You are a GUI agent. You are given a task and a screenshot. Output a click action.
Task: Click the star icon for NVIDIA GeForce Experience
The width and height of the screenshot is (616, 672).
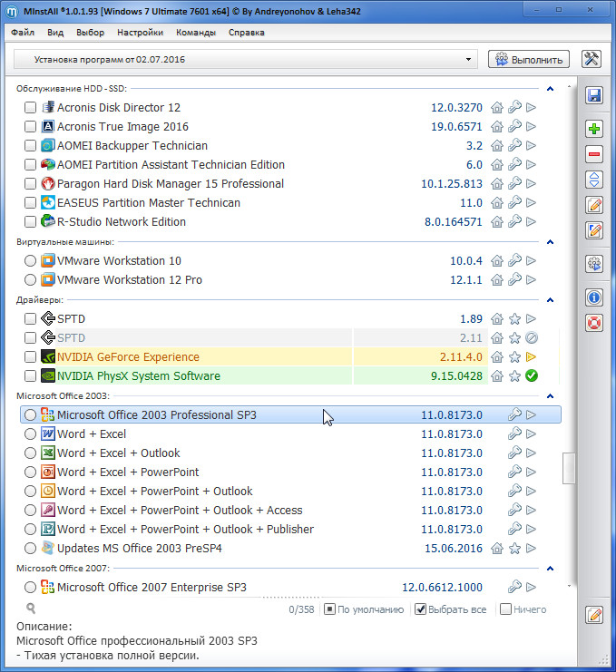point(514,356)
